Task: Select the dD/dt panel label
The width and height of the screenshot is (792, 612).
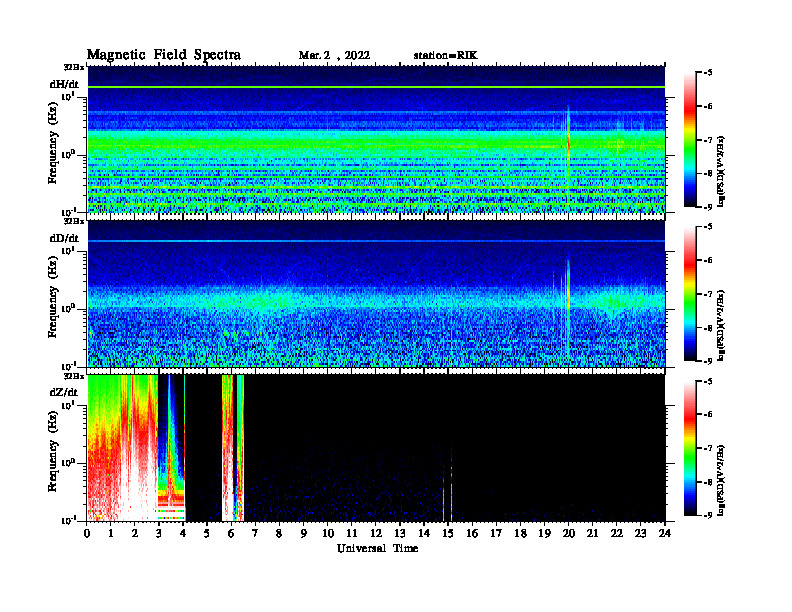Action: [x=64, y=238]
